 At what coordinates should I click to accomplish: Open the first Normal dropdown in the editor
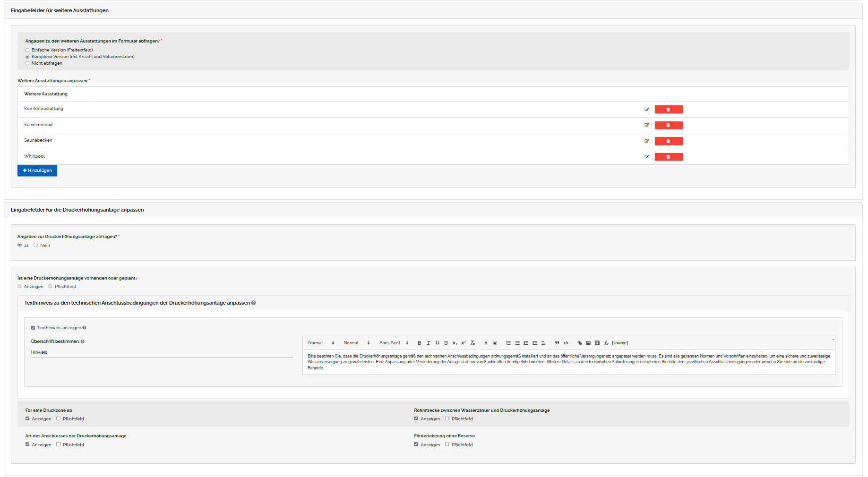click(x=321, y=343)
